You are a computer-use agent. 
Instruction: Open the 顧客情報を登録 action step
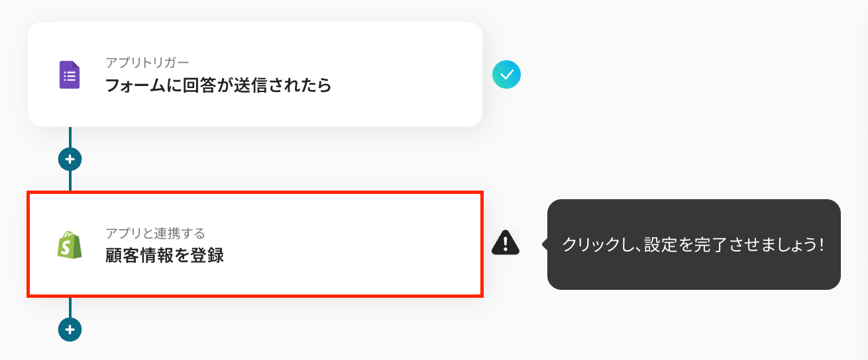tap(255, 244)
